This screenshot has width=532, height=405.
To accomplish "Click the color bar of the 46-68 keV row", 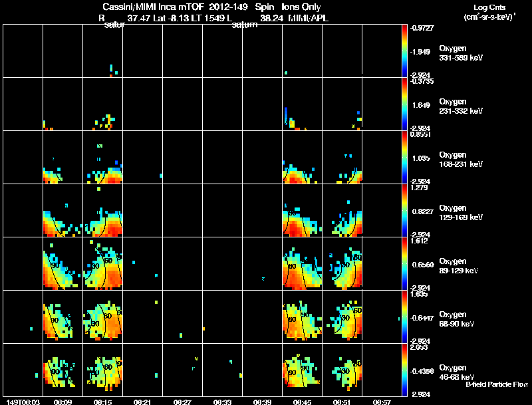I will coord(404,370).
